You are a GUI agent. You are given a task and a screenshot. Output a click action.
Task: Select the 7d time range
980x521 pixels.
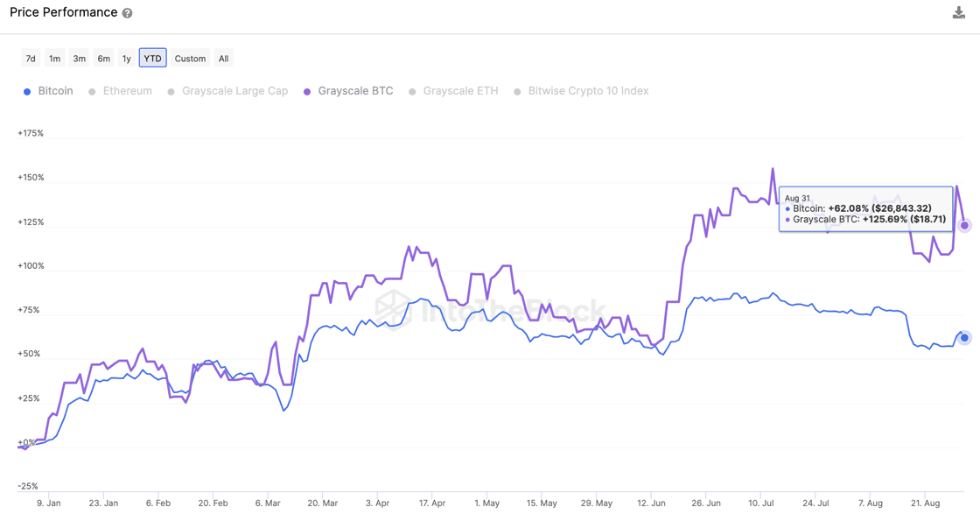pyautogui.click(x=31, y=58)
